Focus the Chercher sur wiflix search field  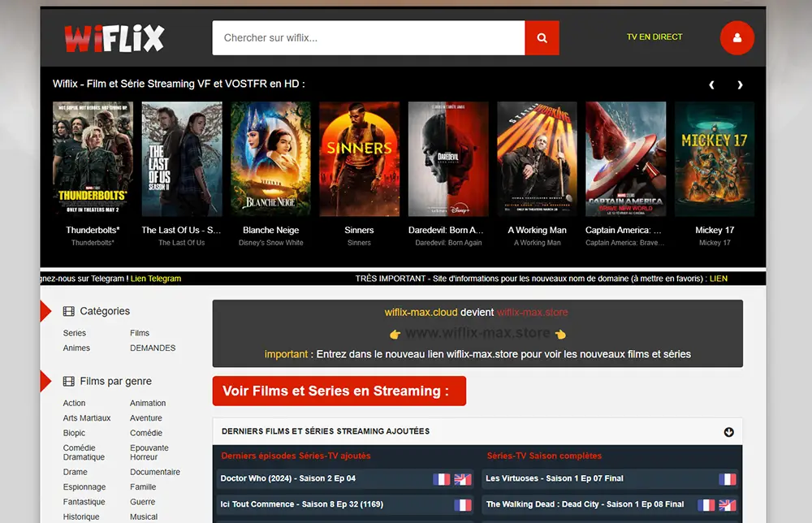[369, 38]
